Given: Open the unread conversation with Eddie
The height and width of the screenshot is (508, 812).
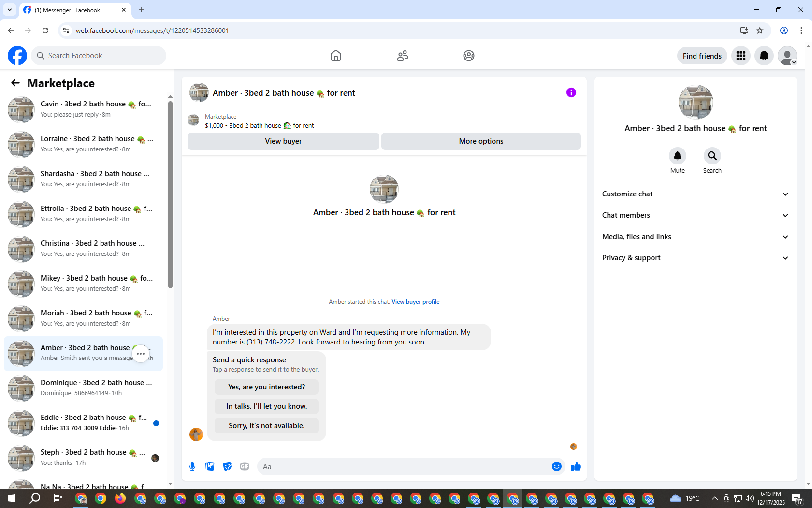Looking at the screenshot, I should click(x=83, y=423).
